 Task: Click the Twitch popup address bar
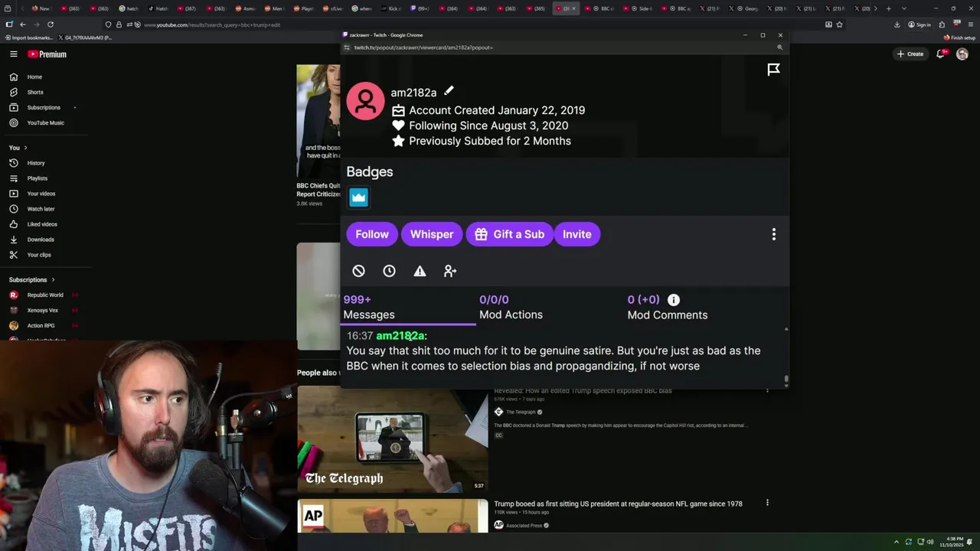point(563,47)
